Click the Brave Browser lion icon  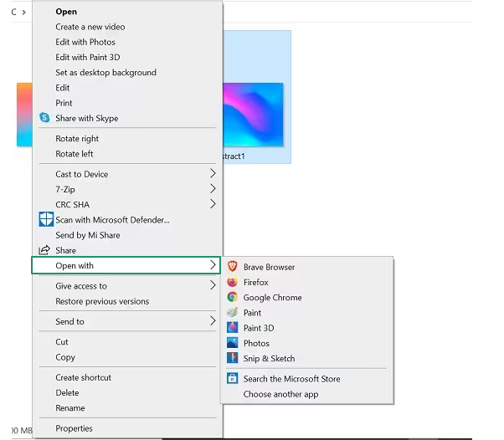(x=233, y=266)
